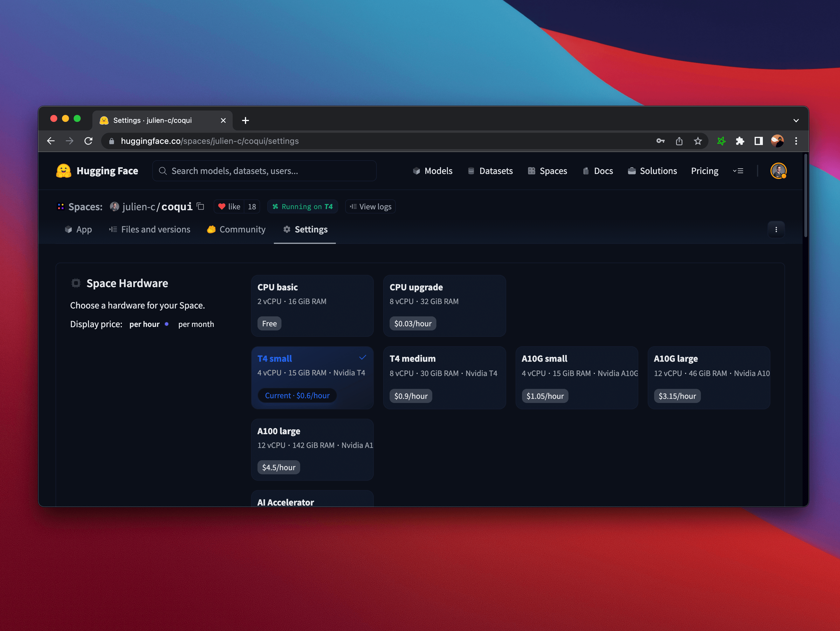Reload the page with refresh icon
The width and height of the screenshot is (840, 631).
(x=89, y=141)
